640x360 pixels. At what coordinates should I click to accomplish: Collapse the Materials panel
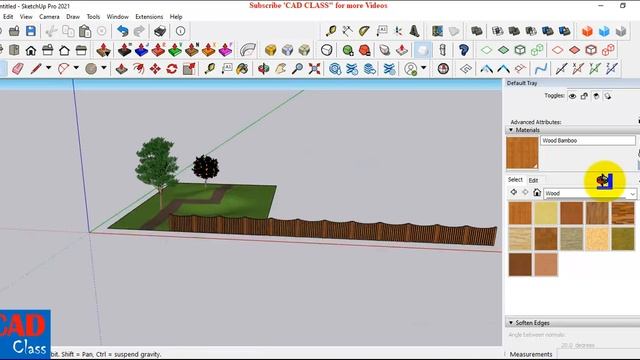[x=511, y=130]
